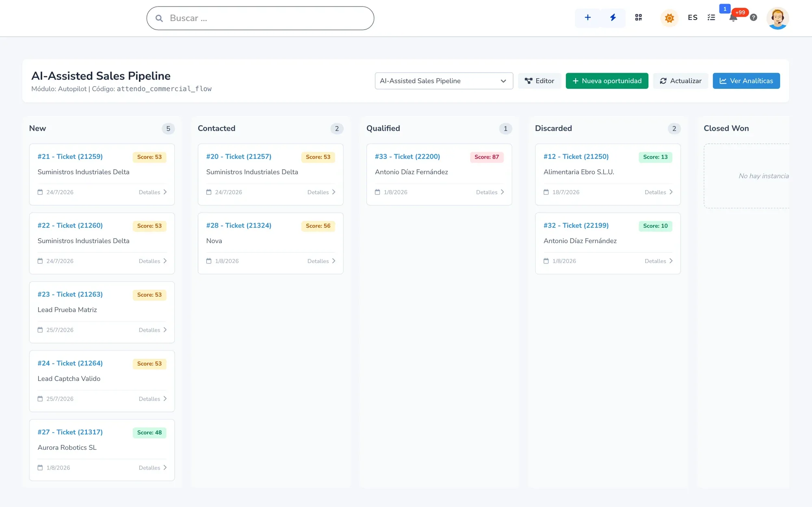The image size is (812, 507).
Task: Click Score: 87 badge on ticket #33
Action: coord(487,157)
